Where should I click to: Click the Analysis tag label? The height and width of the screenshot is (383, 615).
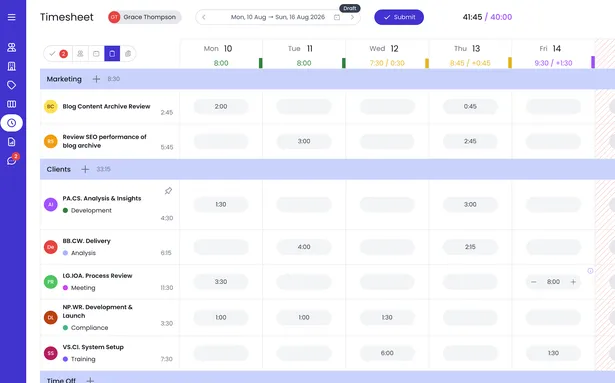83,253
